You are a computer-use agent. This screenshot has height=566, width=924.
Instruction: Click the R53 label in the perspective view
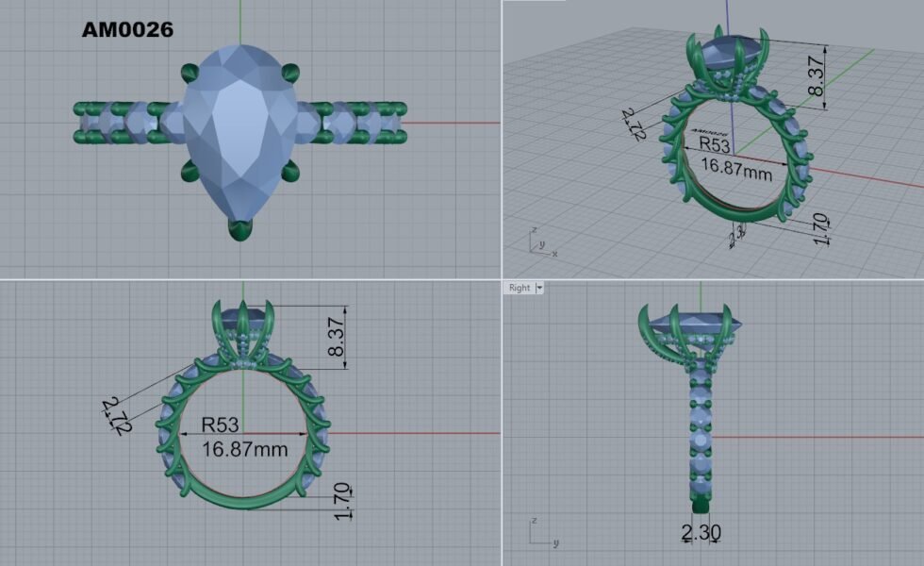713,144
